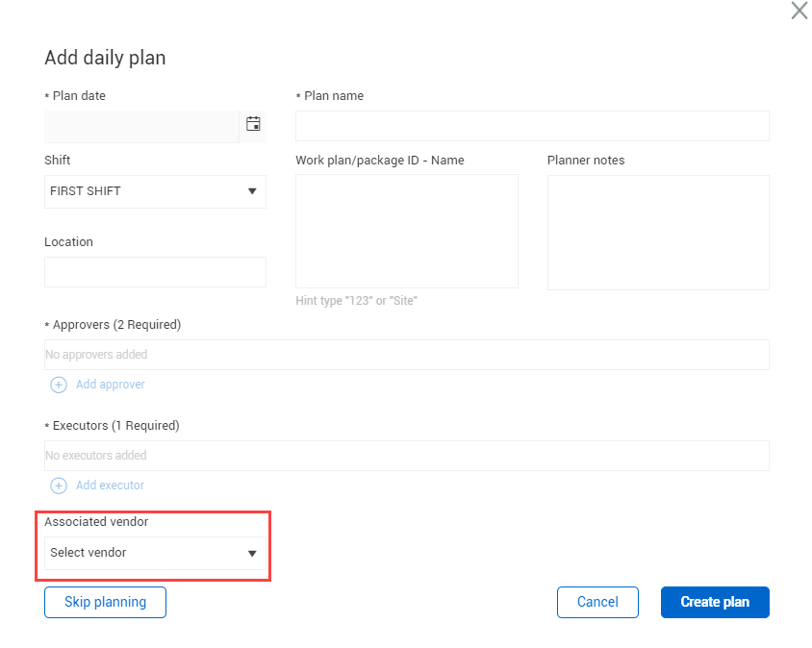
Task: Click the Executors list field
Action: tap(406, 456)
